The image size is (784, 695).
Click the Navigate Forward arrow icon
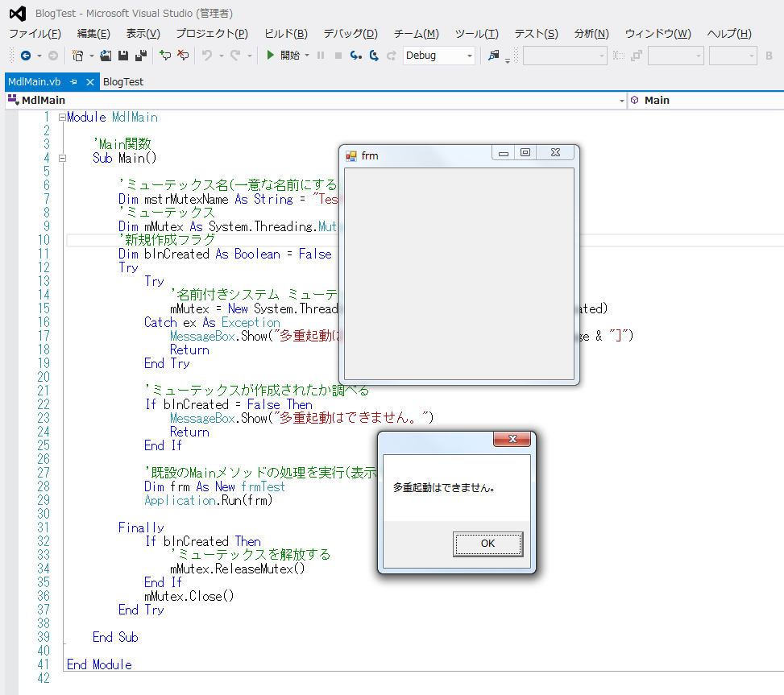click(x=52, y=56)
